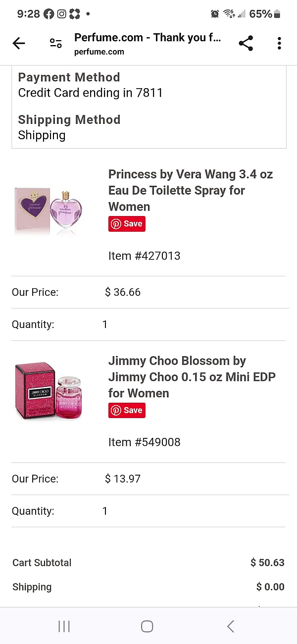Tap the perfume.com page title bar
Viewport: 297px width, 644px height.
[148, 44]
